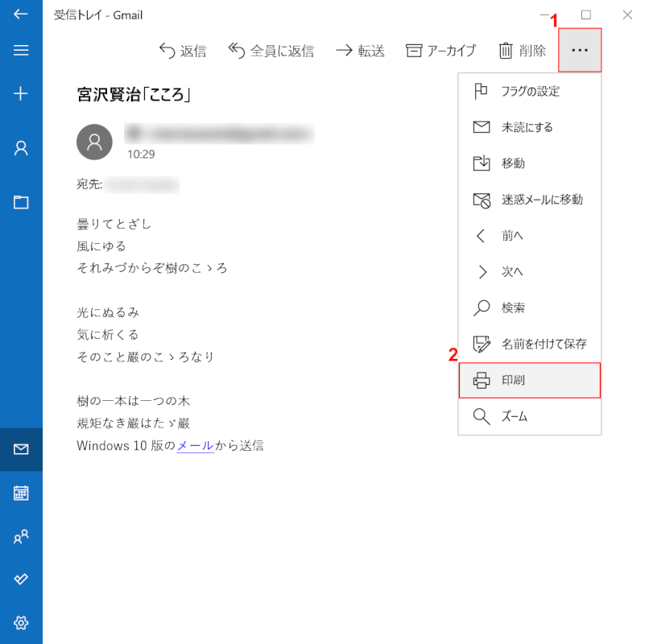
Task: Mark the message unread via 未読にする
Action: pyautogui.click(x=529, y=126)
